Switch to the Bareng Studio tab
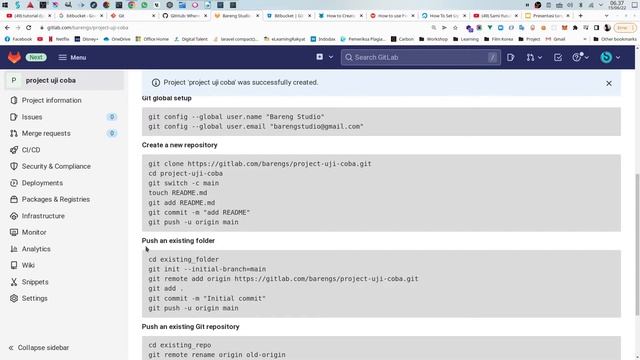Image resolution: width=640 pixels, height=360 pixels. click(x=236, y=16)
